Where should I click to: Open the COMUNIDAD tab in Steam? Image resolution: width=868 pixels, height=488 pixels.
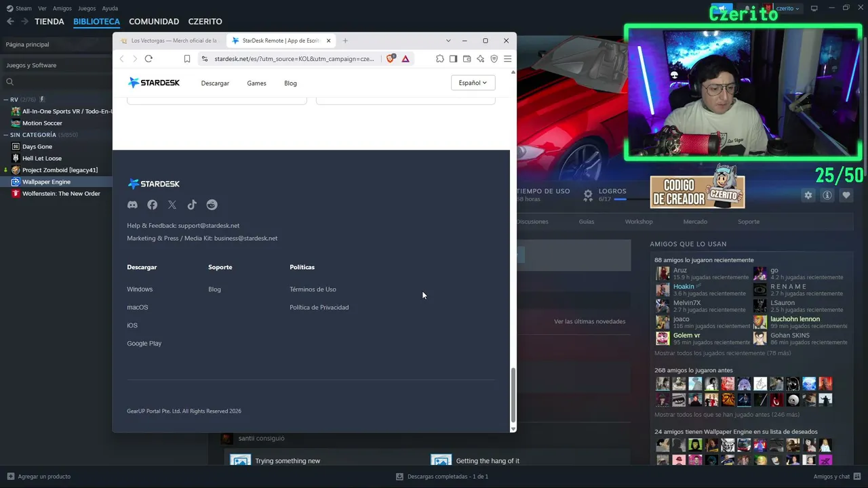[154, 22]
